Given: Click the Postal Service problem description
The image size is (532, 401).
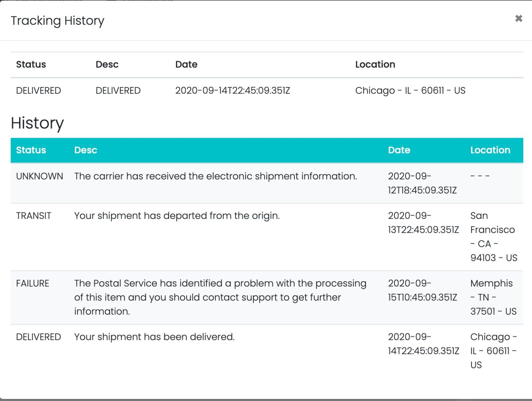Looking at the screenshot, I should 220,297.
